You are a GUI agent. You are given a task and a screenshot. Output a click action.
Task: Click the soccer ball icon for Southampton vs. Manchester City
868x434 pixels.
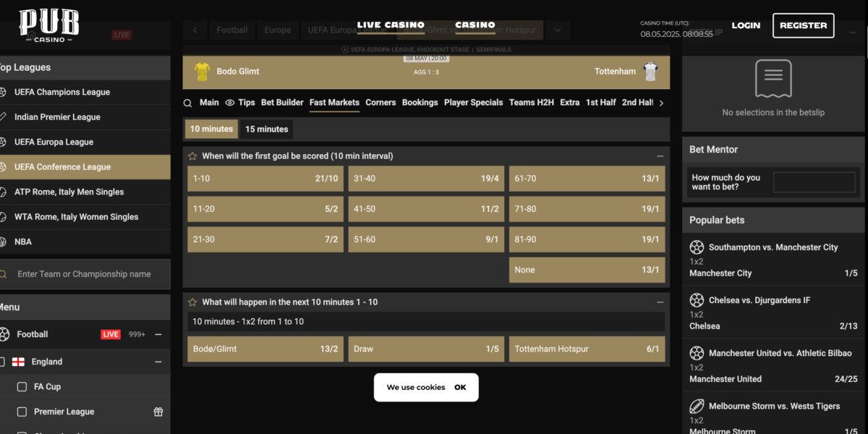tap(697, 247)
